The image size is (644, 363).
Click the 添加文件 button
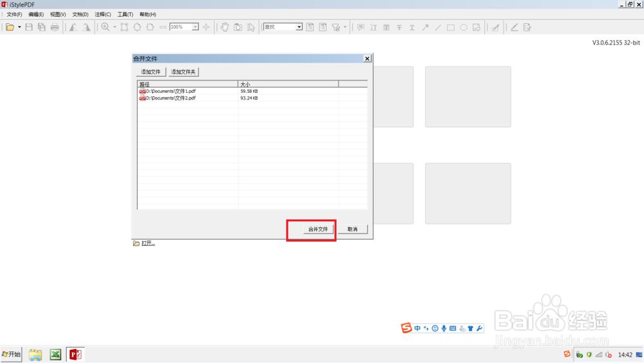pyautogui.click(x=151, y=72)
